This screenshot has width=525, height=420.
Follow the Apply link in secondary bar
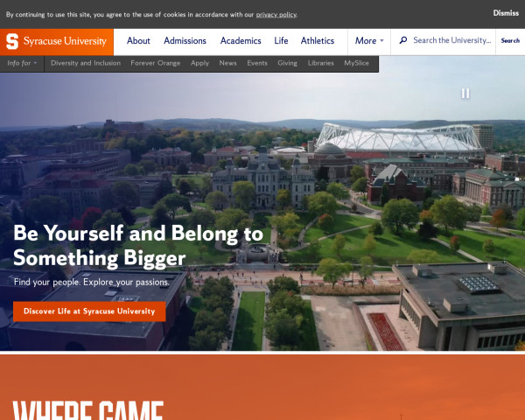click(x=199, y=63)
